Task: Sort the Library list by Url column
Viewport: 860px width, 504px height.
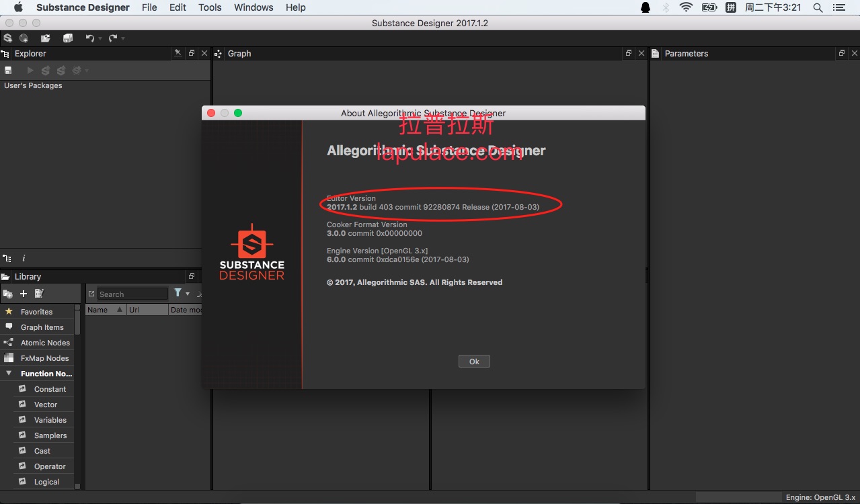Action: (x=147, y=310)
